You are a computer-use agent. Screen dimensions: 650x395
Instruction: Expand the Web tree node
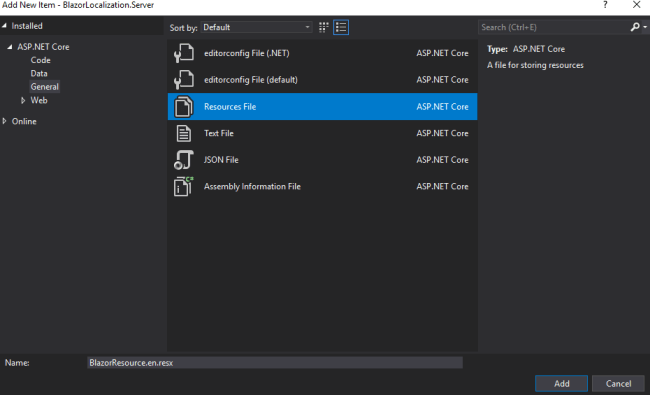click(x=23, y=100)
